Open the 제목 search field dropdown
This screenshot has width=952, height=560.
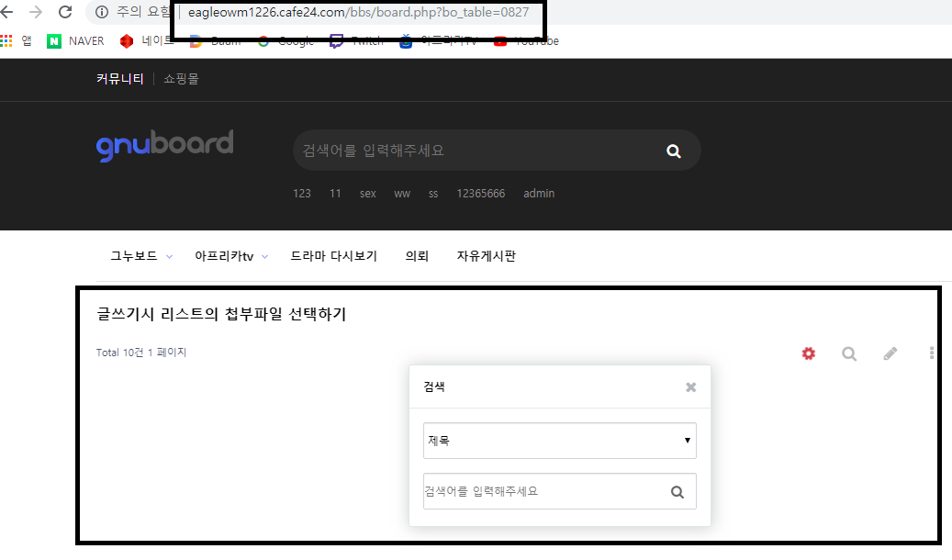click(x=559, y=441)
